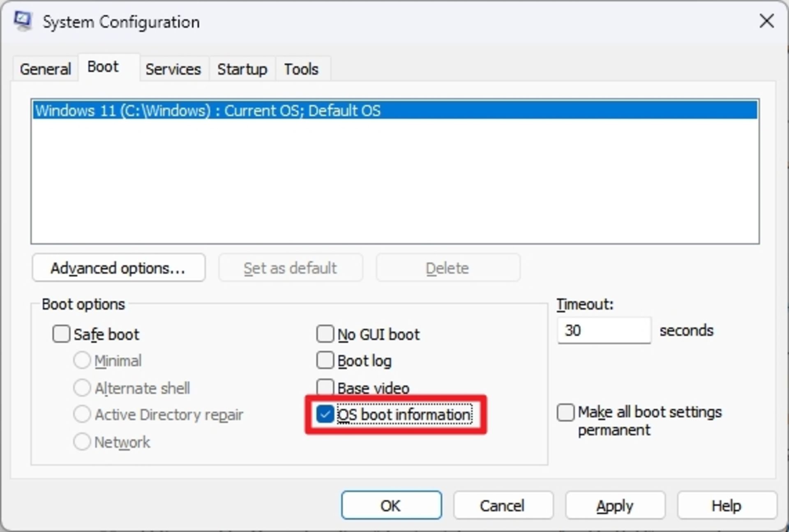Image resolution: width=789 pixels, height=532 pixels.
Task: Switch to the Startup tab
Action: click(x=242, y=69)
